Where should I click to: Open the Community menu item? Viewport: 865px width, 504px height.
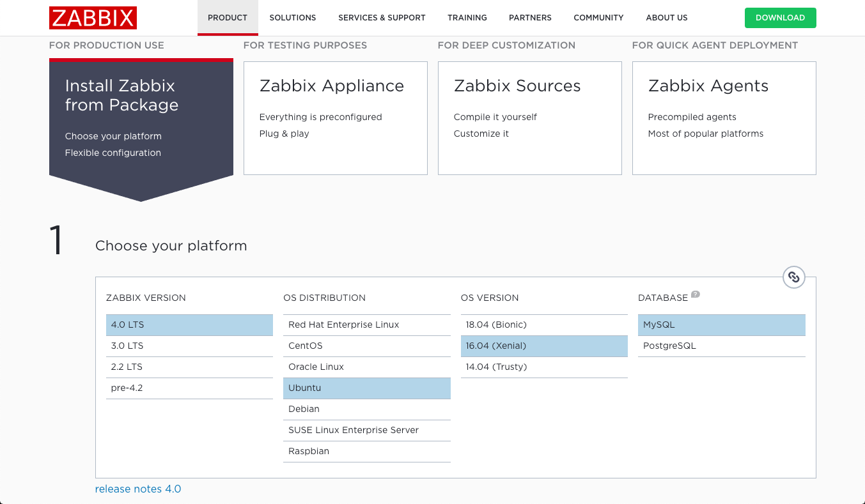[x=598, y=18]
